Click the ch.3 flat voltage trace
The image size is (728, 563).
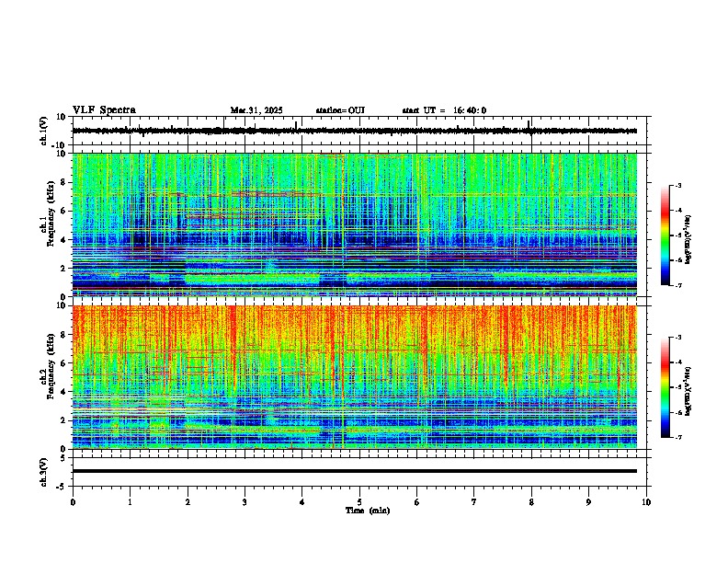pyautogui.click(x=355, y=471)
